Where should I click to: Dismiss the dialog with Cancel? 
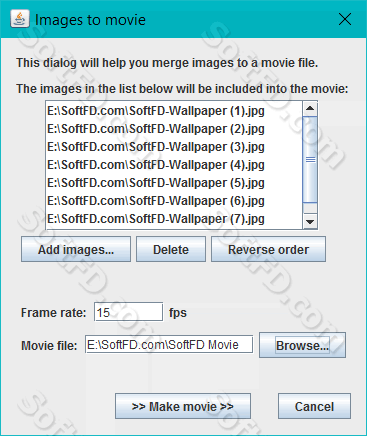pos(314,406)
